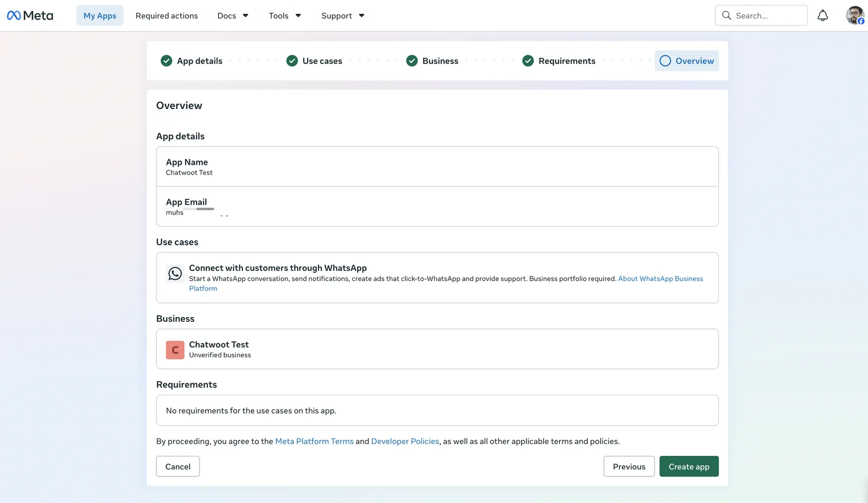Expand the Tools dropdown arrow
The height and width of the screenshot is (503, 868).
tap(298, 16)
